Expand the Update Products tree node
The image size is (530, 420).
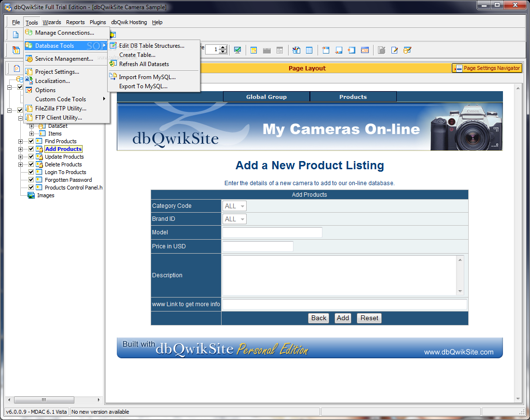click(21, 157)
